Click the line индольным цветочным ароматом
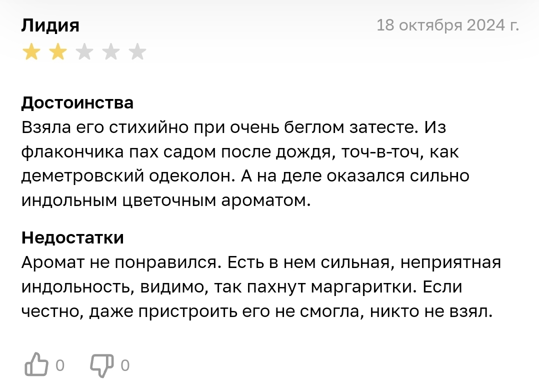Image resolution: width=539 pixels, height=392 pixels. coord(166,201)
